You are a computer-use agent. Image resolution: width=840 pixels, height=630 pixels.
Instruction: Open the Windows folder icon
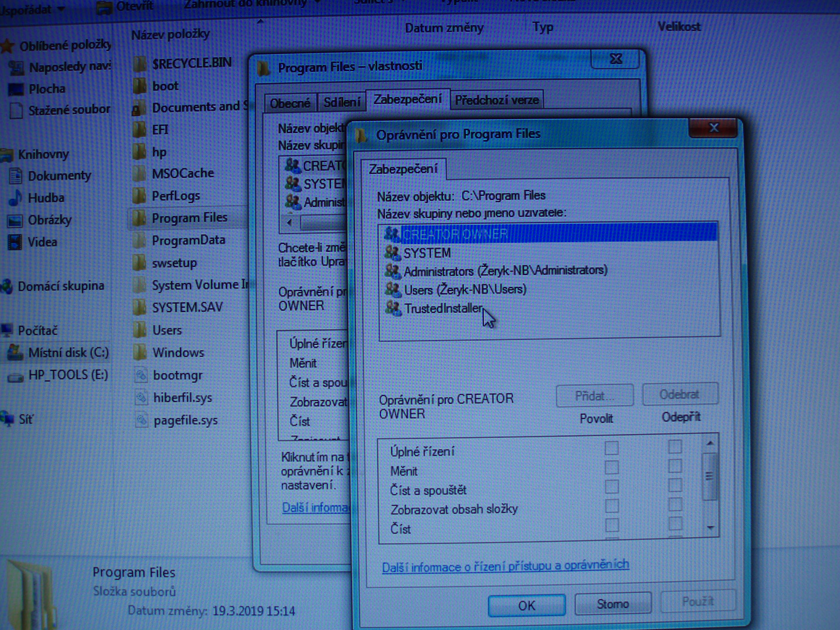click(x=139, y=352)
